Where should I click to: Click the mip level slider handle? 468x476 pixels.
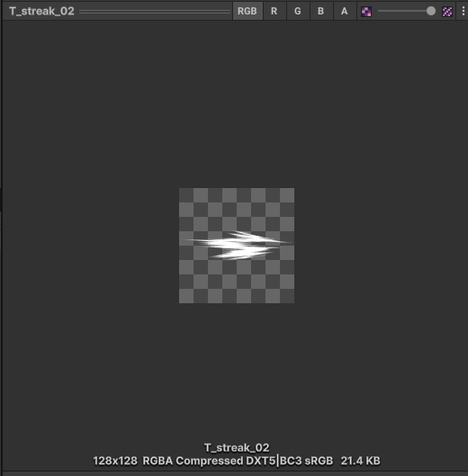(x=430, y=11)
